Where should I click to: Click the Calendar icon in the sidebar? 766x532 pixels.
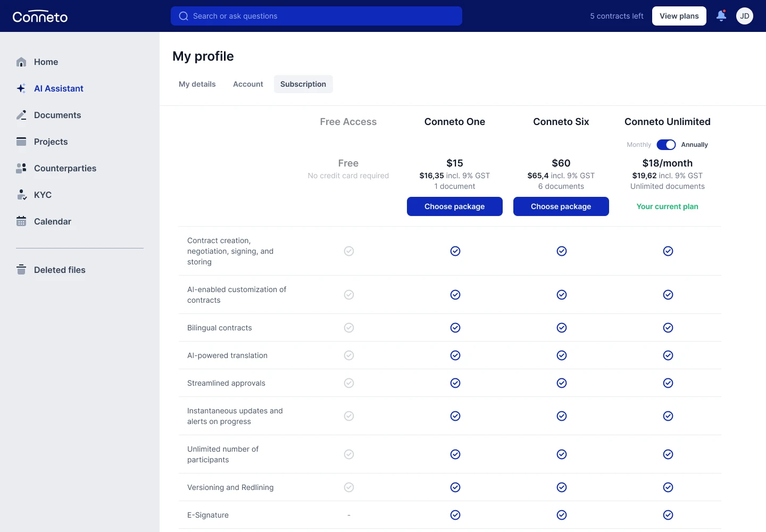pyautogui.click(x=21, y=221)
